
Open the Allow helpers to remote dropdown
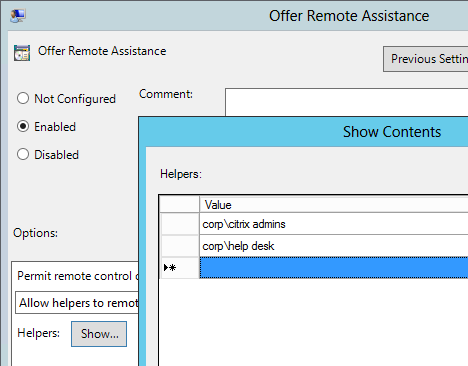click(77, 303)
